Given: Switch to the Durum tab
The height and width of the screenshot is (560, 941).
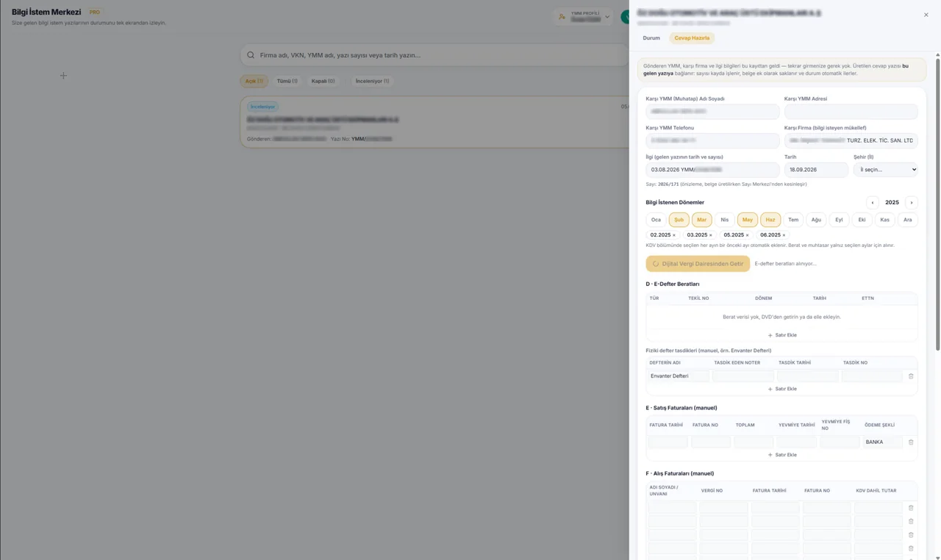Looking at the screenshot, I should tap(651, 37).
